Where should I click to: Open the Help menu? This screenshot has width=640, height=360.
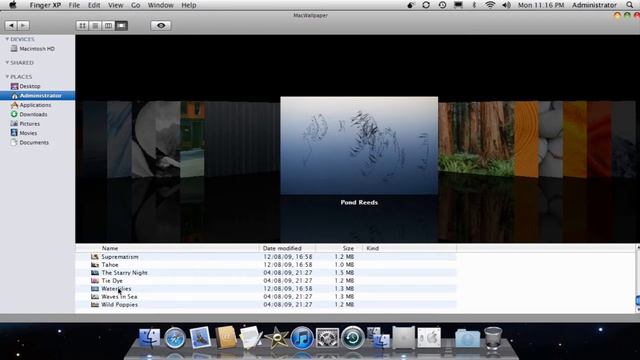point(189,5)
